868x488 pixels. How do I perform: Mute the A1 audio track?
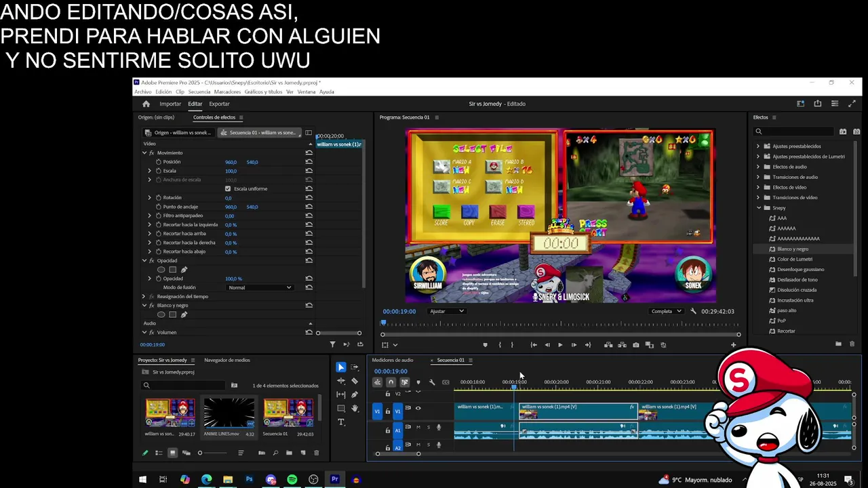point(418,427)
